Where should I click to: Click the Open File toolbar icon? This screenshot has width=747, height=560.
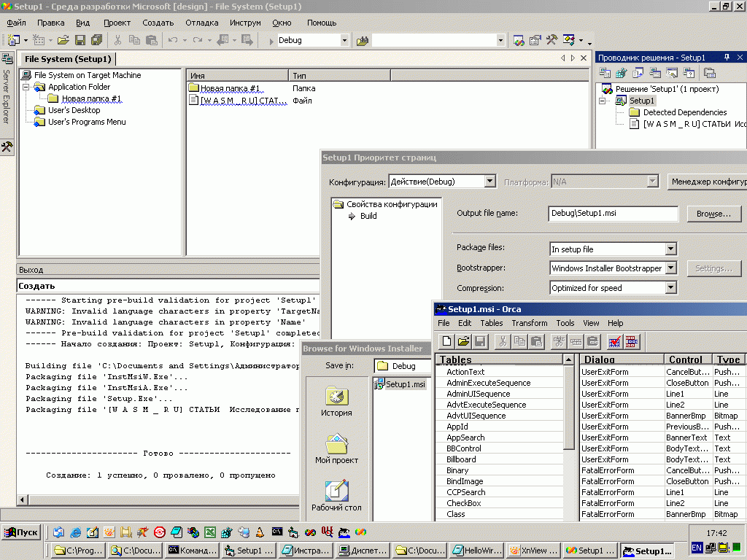coord(63,41)
